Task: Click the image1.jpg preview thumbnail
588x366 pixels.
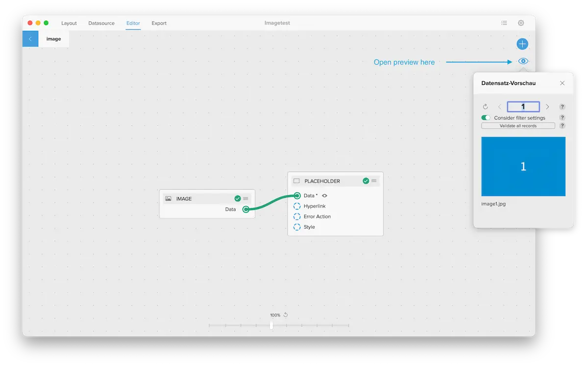Action: pos(523,166)
